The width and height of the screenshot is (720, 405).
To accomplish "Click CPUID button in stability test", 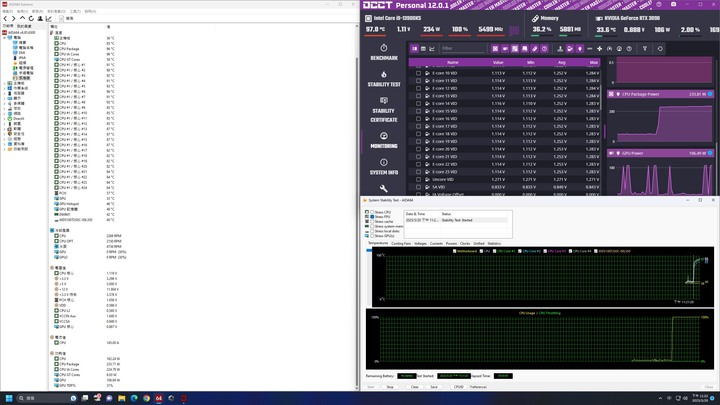I will [x=458, y=387].
